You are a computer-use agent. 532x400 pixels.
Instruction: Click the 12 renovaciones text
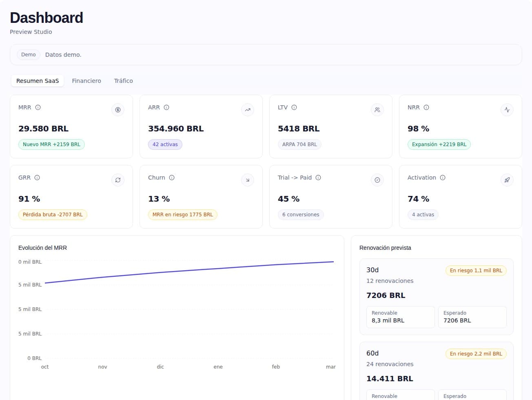click(x=390, y=281)
